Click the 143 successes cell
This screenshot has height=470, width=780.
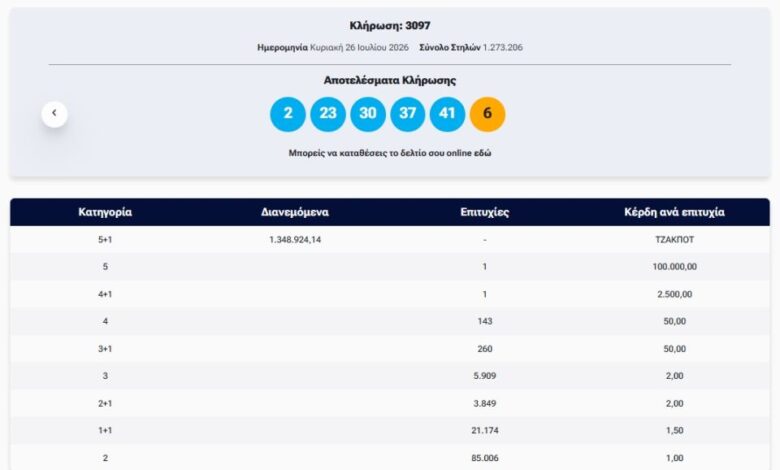tap(485, 321)
